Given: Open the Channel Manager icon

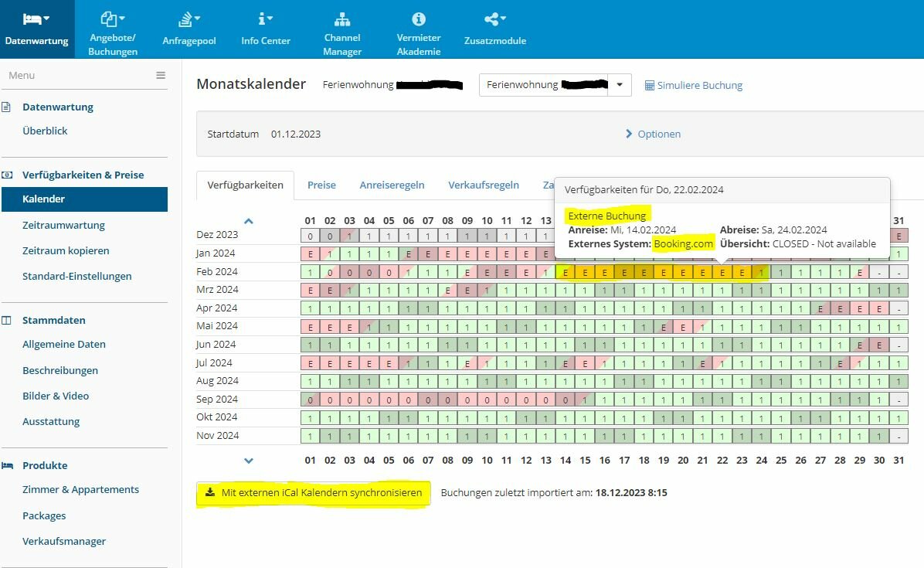Looking at the screenshot, I should click(342, 19).
